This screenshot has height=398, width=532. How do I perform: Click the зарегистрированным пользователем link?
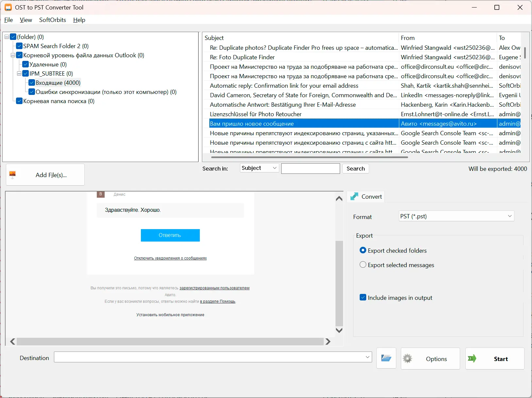(x=215, y=288)
